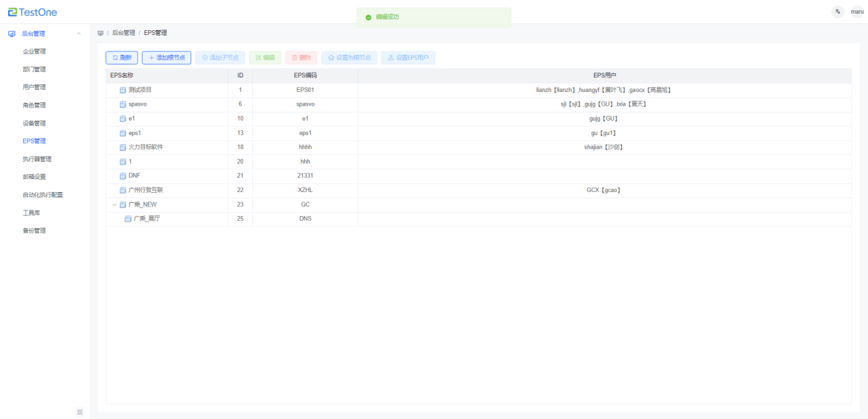Viewport: 868px width, 419px height.
Task: Open 备份管理 in the sidebar
Action: [x=34, y=230]
